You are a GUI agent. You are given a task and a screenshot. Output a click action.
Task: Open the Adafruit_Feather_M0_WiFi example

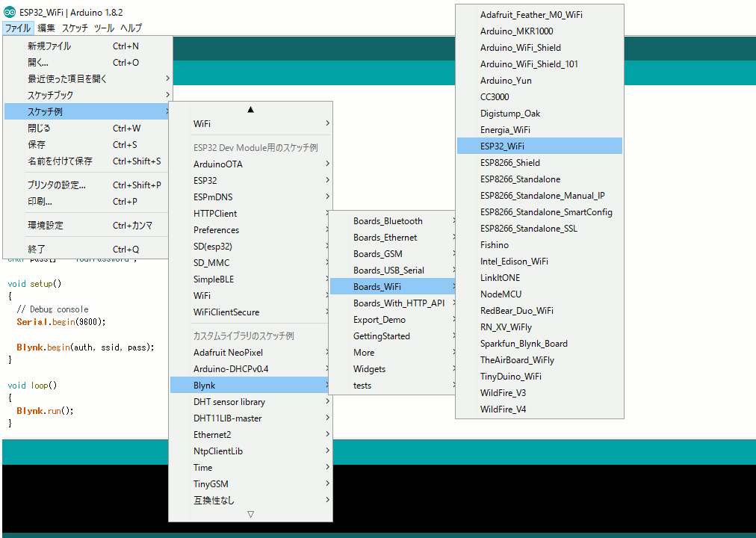(x=539, y=14)
